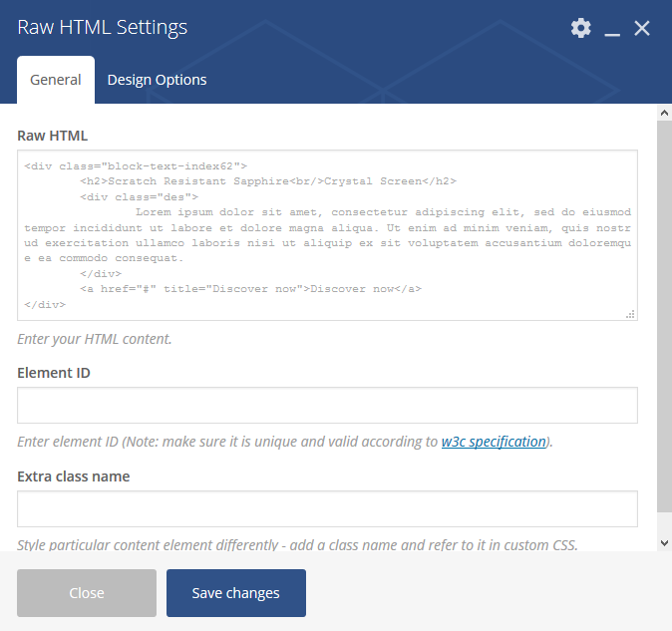672x631 pixels.
Task: Focus the Element ID input field
Action: (x=327, y=406)
